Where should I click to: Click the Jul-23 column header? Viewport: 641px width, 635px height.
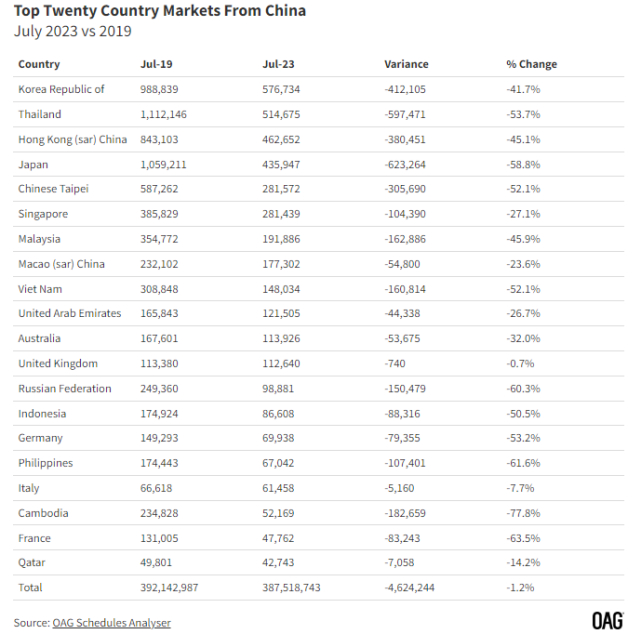coord(277,64)
